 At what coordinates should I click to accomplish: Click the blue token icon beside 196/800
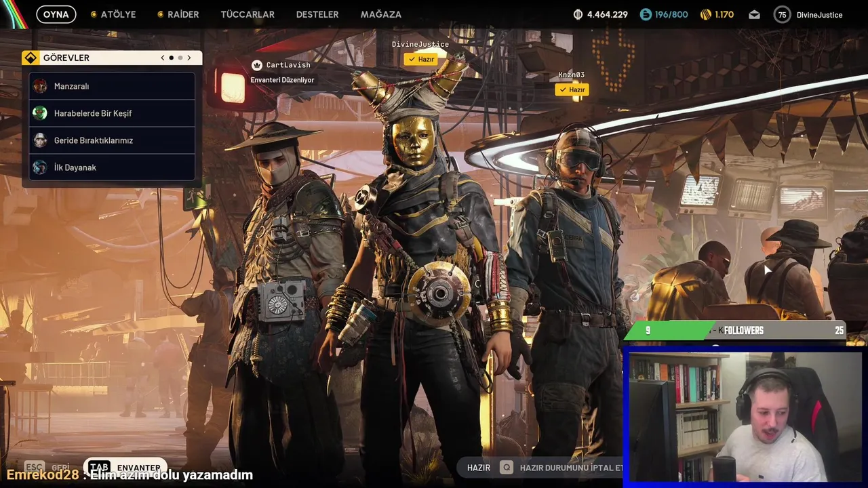tap(646, 14)
